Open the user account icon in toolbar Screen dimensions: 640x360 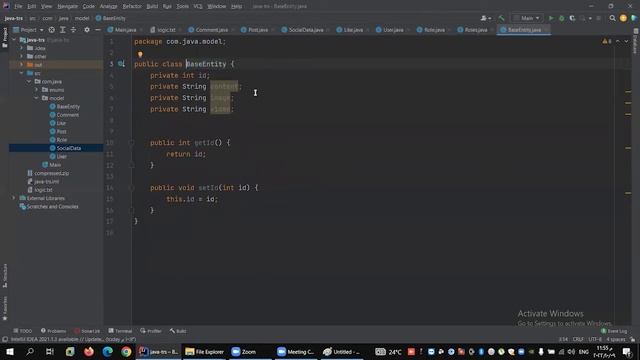[485, 18]
